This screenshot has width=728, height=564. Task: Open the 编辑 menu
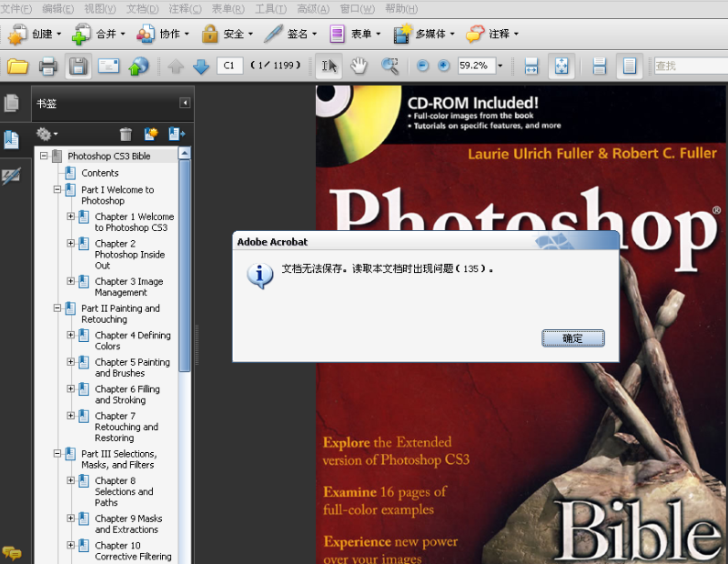pos(58,9)
